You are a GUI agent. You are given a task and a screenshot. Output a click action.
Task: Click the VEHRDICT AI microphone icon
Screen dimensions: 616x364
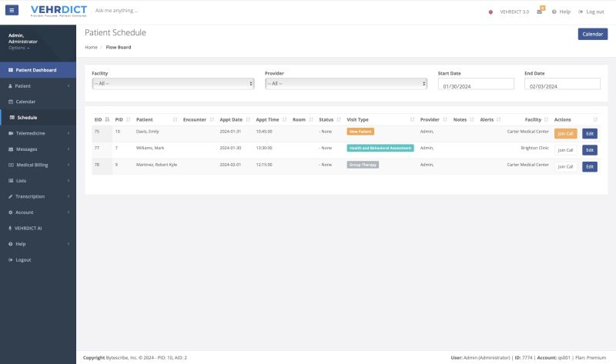[10, 228]
